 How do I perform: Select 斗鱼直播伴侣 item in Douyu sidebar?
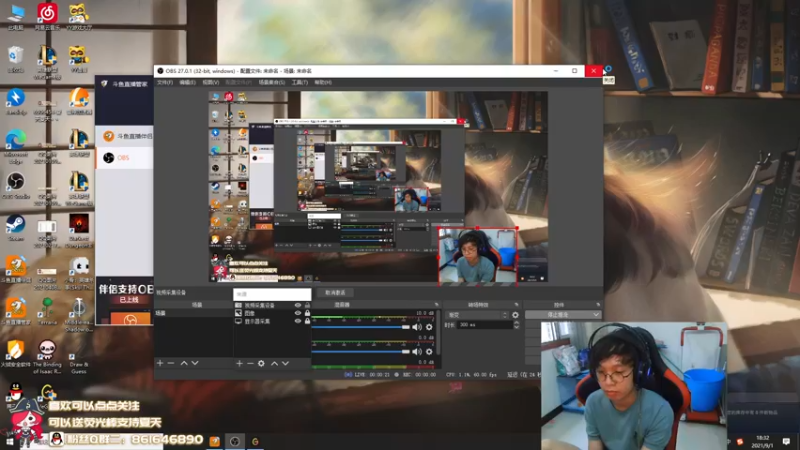[x=124, y=136]
